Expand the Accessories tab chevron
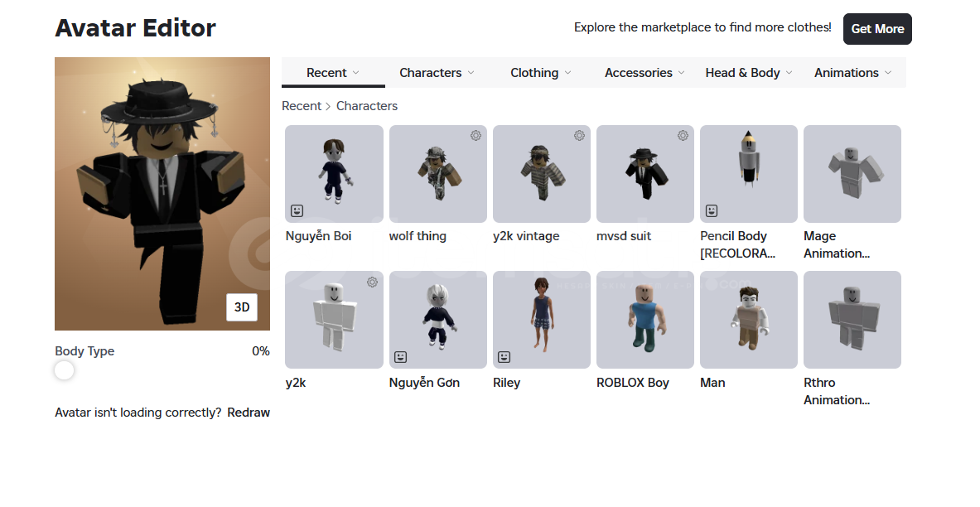Screen dimensions: 980x507 [x=682, y=73]
